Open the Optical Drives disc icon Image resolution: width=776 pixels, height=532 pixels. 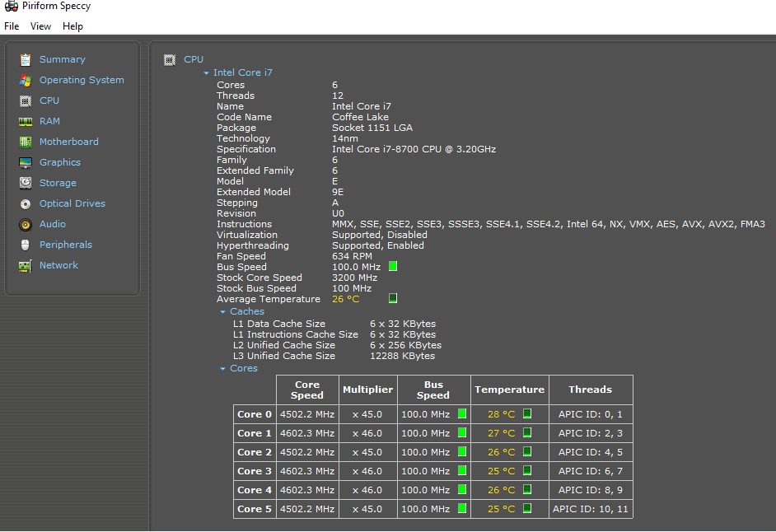26,204
